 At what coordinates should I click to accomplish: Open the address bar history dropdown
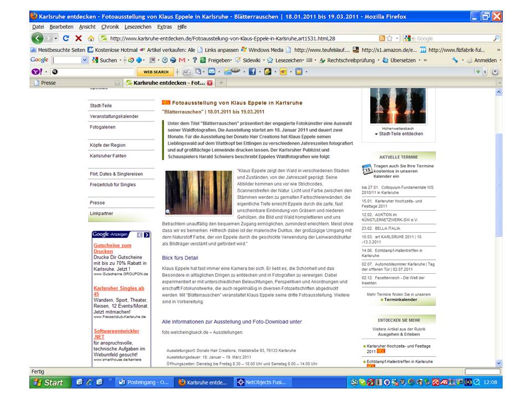point(397,38)
